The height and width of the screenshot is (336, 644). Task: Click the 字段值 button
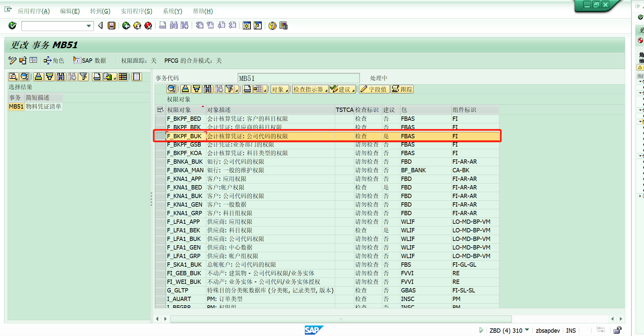click(x=374, y=89)
